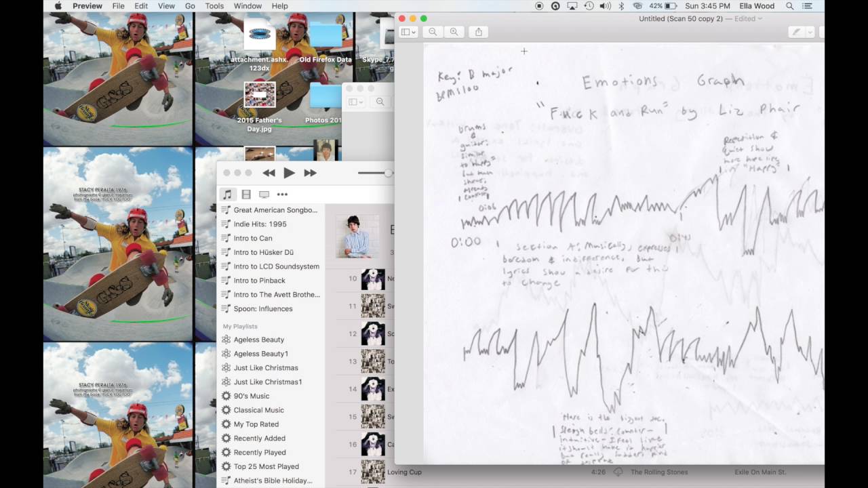Open the Window menu
The image size is (868, 488).
[x=248, y=6]
